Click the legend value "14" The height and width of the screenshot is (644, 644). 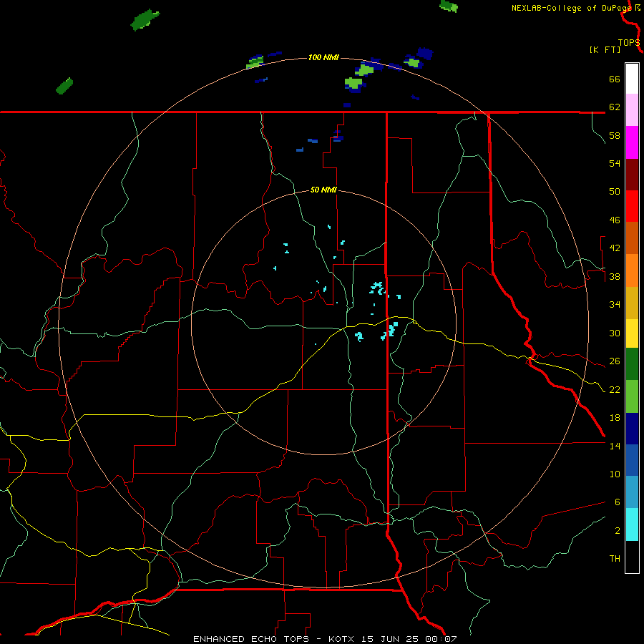[x=615, y=446]
